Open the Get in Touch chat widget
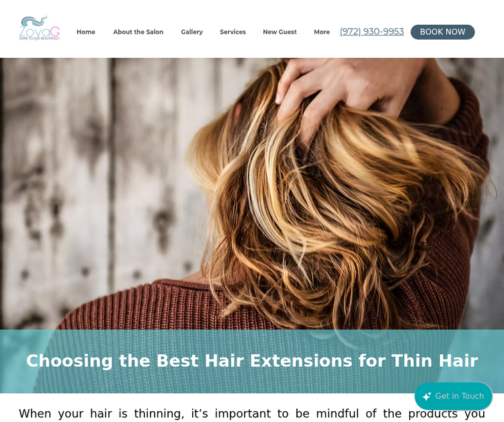 (454, 396)
